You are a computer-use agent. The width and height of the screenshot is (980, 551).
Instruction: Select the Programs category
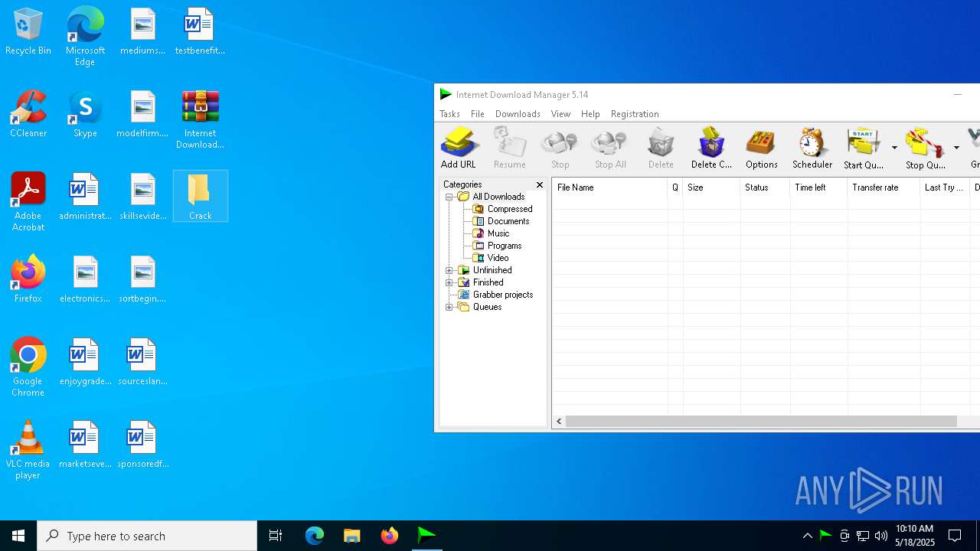(x=497, y=246)
